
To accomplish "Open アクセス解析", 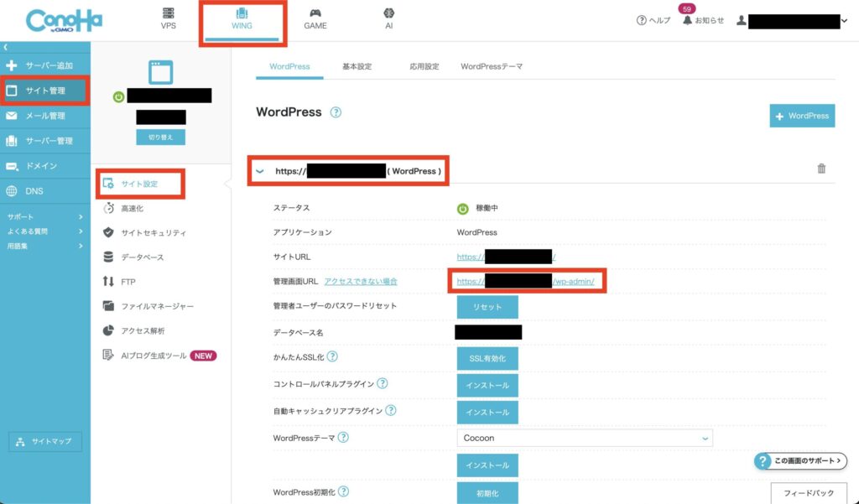I will [x=133, y=330].
